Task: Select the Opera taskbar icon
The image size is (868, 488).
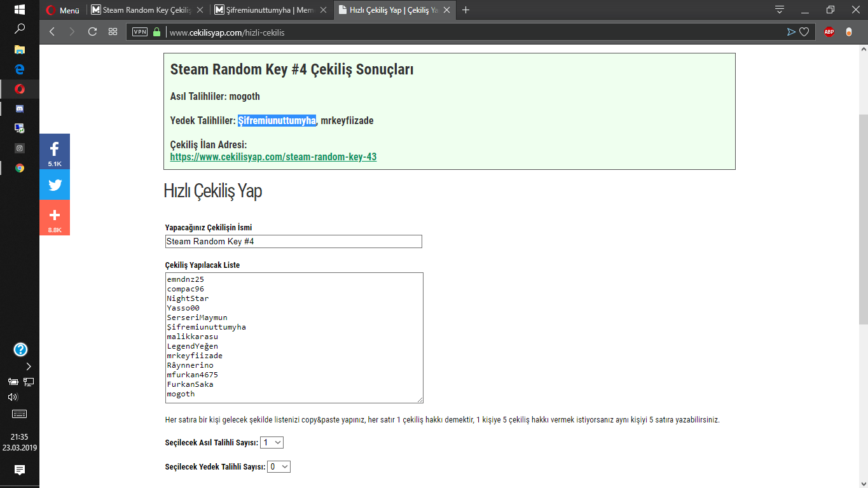Action: pyautogui.click(x=20, y=89)
